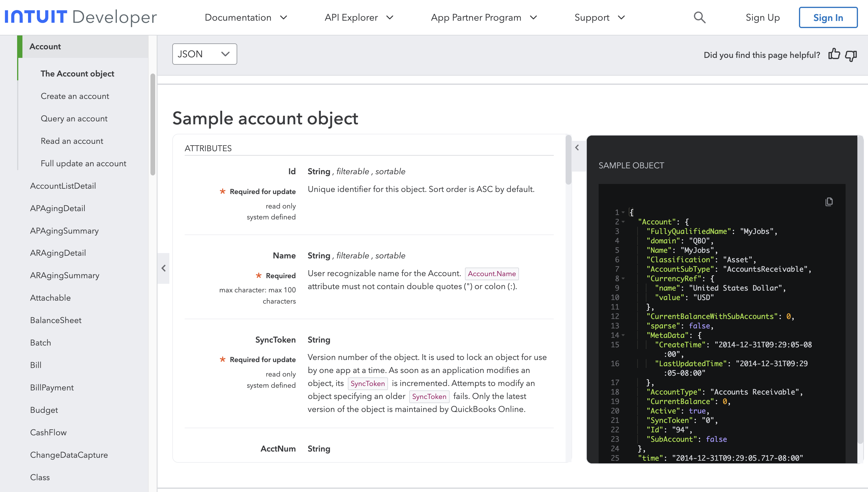
Task: Click the second SyncToken code tag
Action: click(429, 396)
